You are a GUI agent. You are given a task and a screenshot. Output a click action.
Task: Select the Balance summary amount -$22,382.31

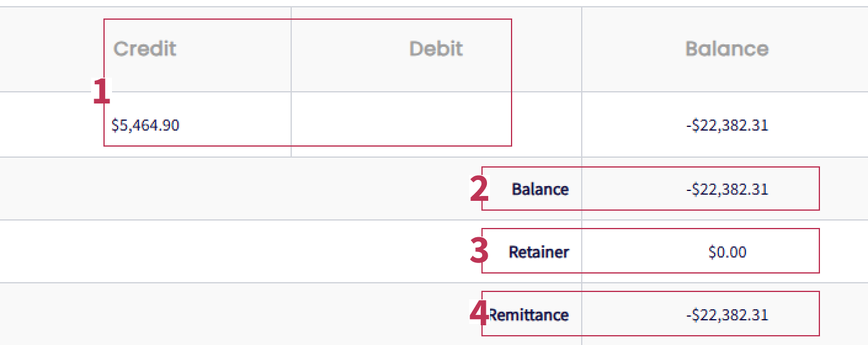coord(727,189)
